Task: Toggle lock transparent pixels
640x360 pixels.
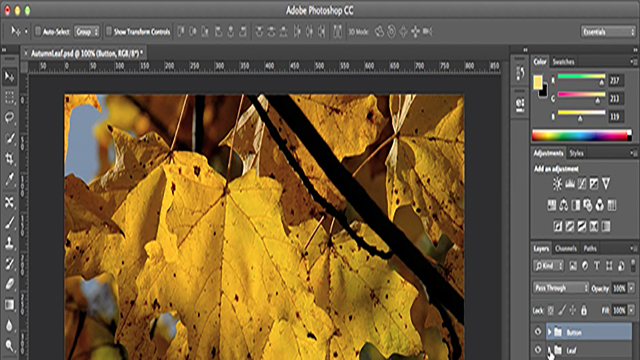Action: (551, 311)
